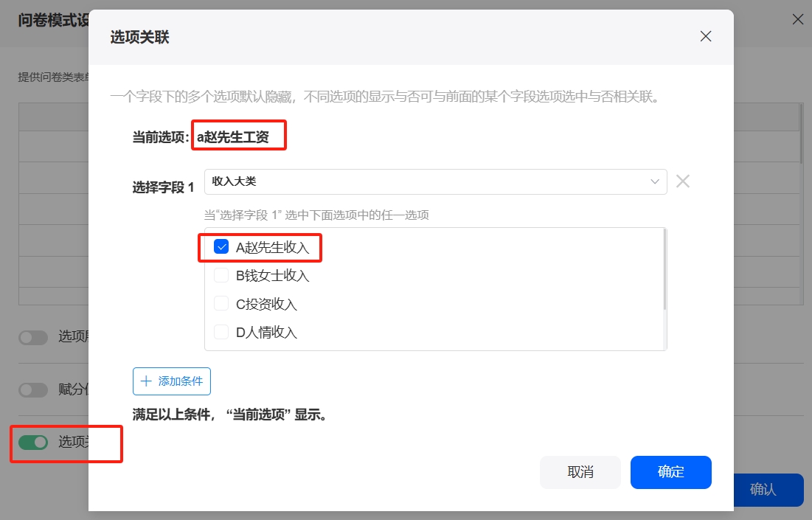Image resolution: width=812 pixels, height=520 pixels.
Task: Enable the 赋分 toggle switch
Action: 33,390
